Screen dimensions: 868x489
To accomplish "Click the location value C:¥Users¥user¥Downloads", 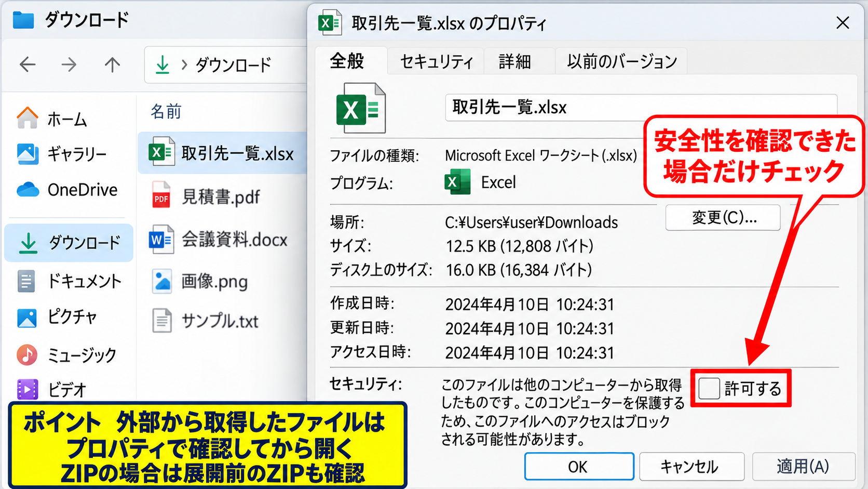I will tap(531, 222).
